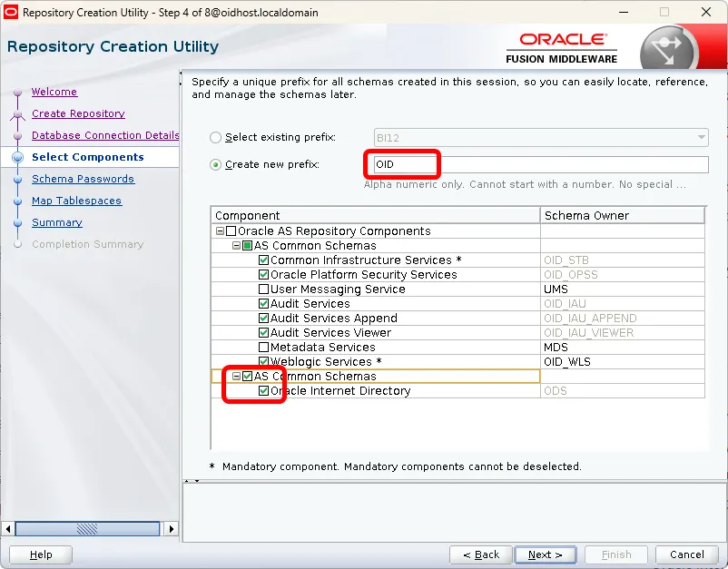Click the ODS schema owner cell
The width and height of the screenshot is (728, 569).
pos(623,391)
